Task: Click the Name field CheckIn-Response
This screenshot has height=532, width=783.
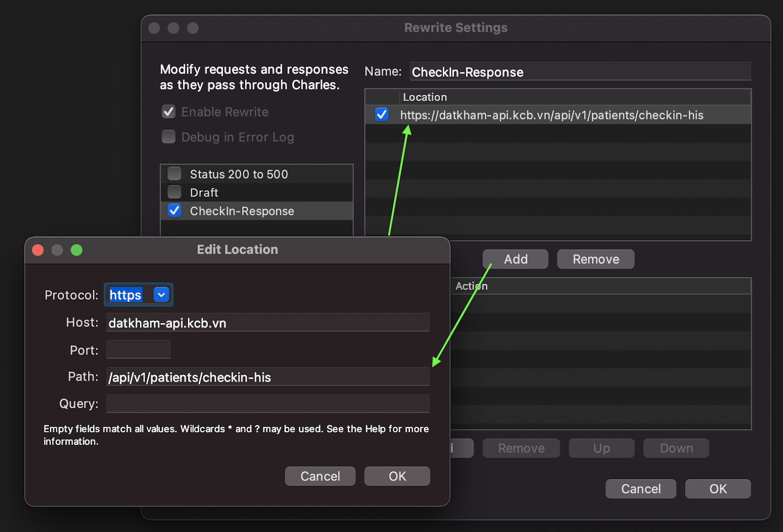Action: click(580, 72)
